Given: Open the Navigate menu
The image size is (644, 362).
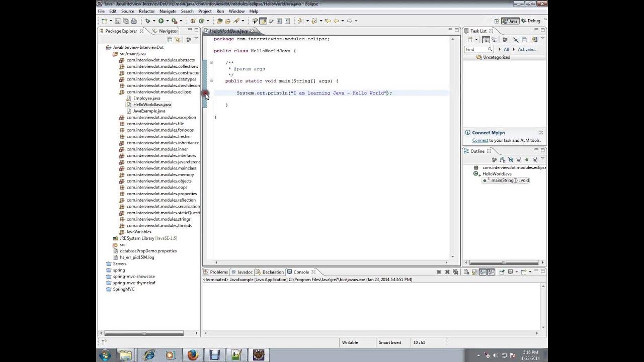Looking at the screenshot, I should click(168, 11).
